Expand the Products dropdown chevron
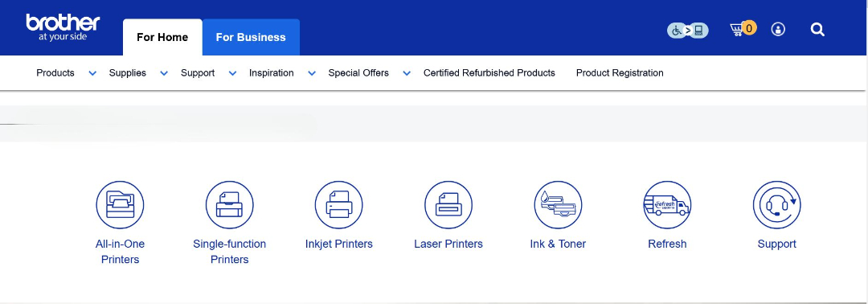Image resolution: width=868 pixels, height=304 pixels. tap(92, 73)
